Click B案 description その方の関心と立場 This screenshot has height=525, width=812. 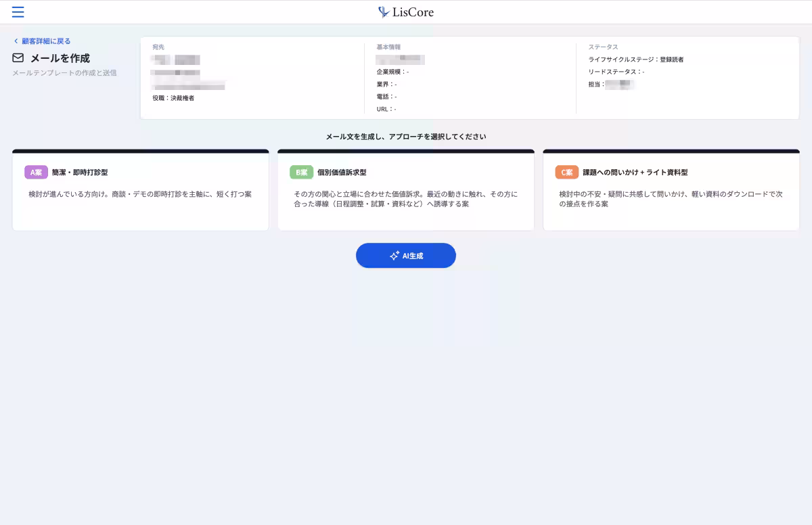point(406,199)
